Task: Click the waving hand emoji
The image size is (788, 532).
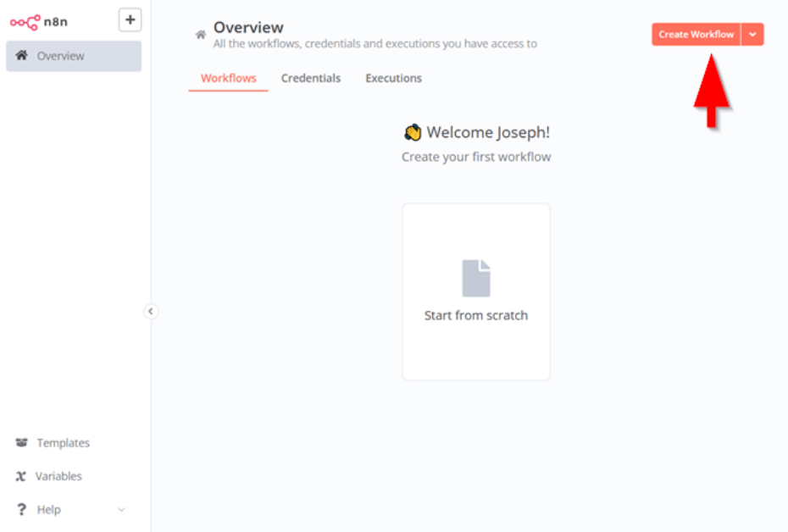Action: 413,132
